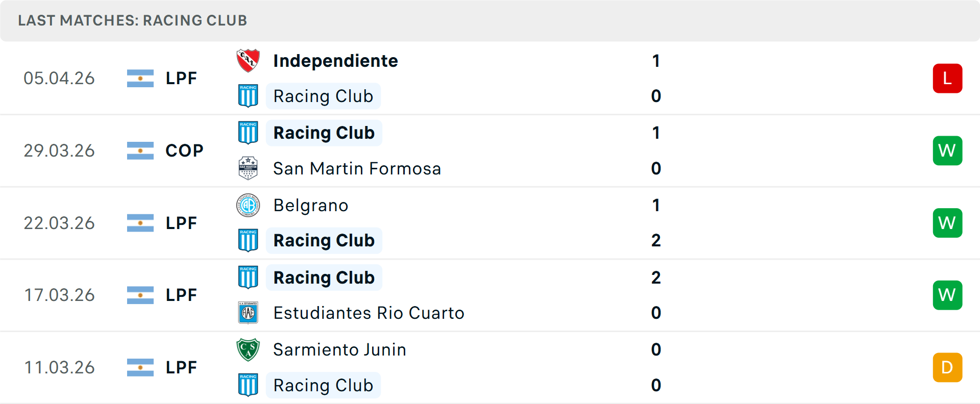Click the LAST MATCHES: RACING CLUB header
The image size is (980, 404).
point(132,20)
